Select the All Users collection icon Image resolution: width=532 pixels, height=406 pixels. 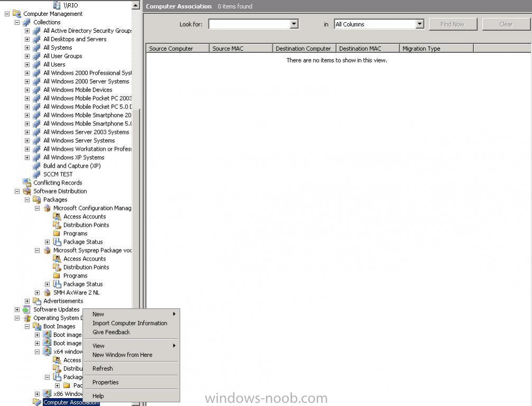coord(36,64)
